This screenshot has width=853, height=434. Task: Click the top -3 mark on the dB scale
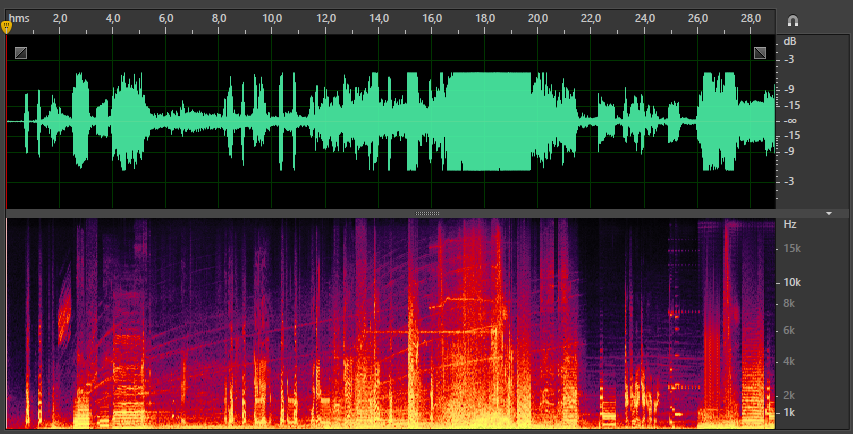pyautogui.click(x=790, y=60)
